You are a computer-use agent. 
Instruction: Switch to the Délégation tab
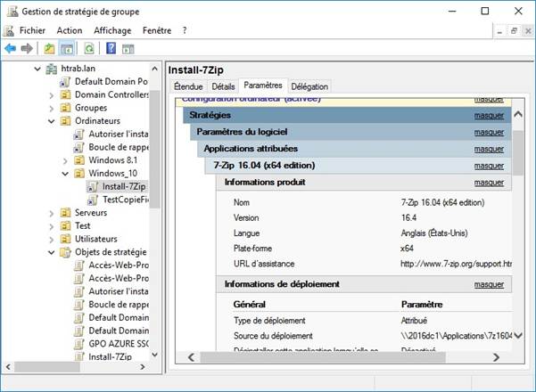click(x=309, y=86)
